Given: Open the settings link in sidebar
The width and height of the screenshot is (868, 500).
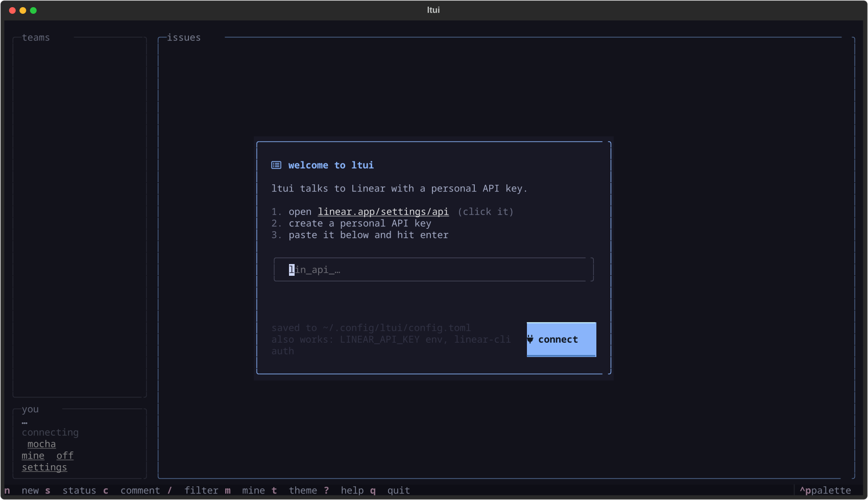Looking at the screenshot, I should click(44, 467).
